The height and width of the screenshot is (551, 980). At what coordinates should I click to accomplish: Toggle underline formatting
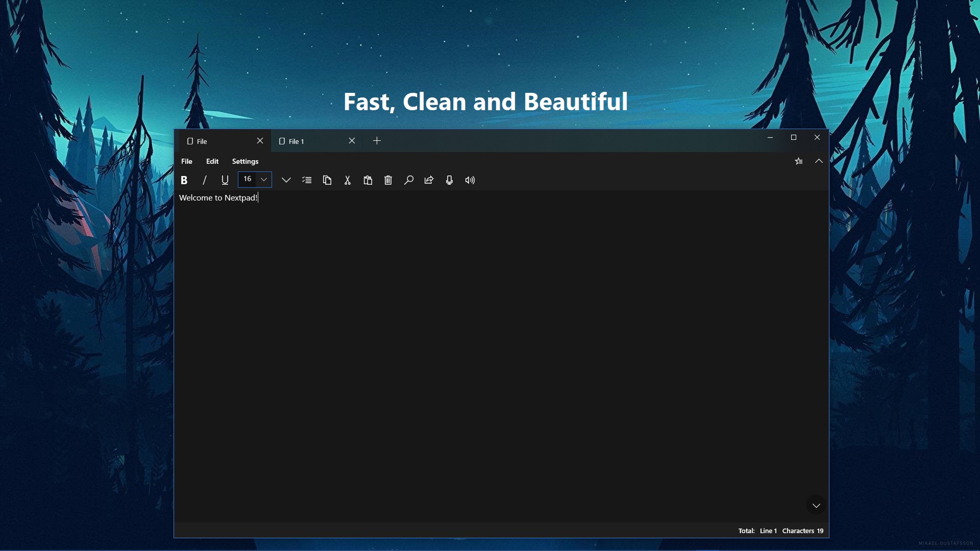click(225, 180)
